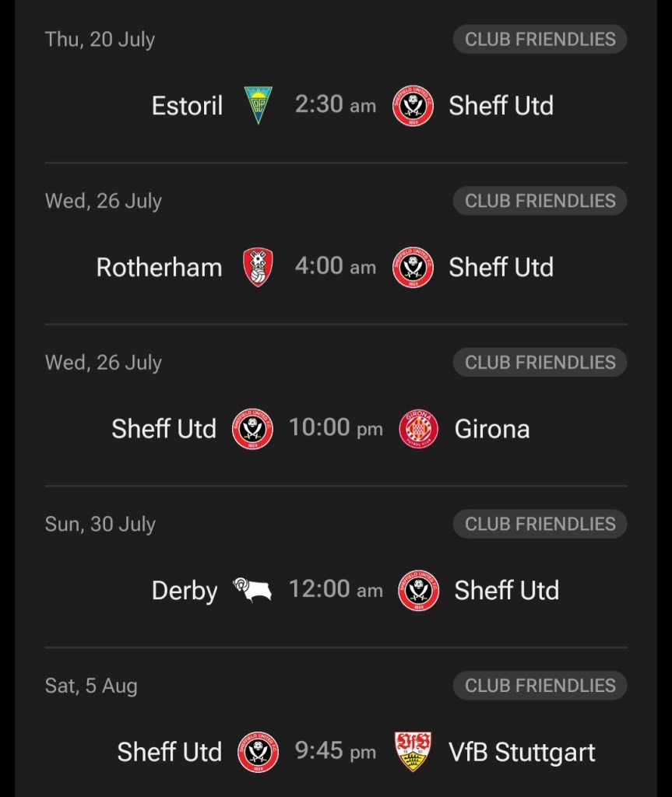
Task: Click the 2:30 am kickoff time
Action: pyautogui.click(x=335, y=105)
